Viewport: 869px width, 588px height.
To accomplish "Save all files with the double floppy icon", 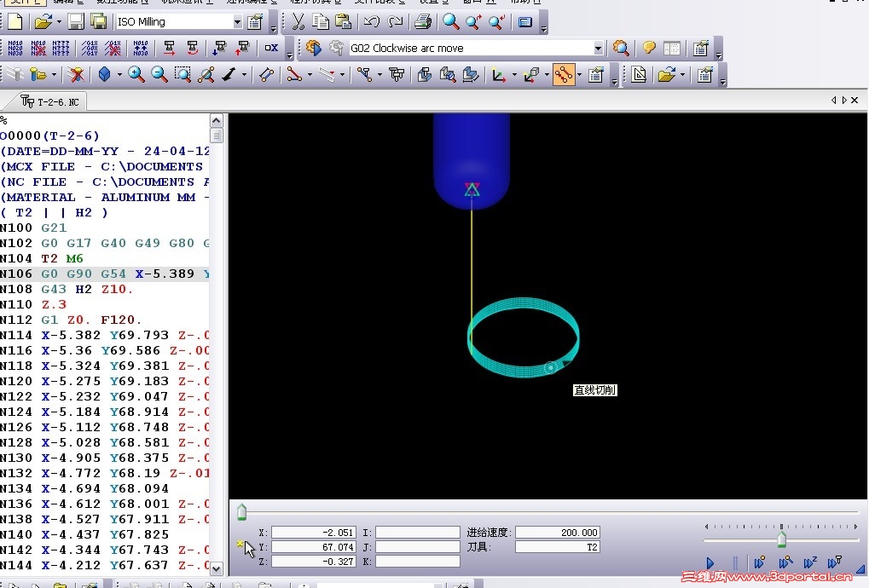I will point(99,21).
